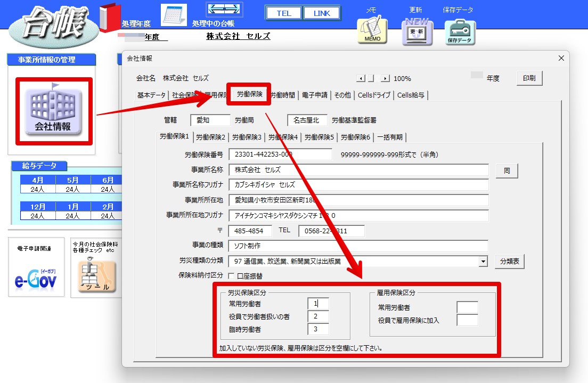Click the double-arrow 処理中の台帳 switch icon
The width and height of the screenshot is (588, 383).
[224, 10]
